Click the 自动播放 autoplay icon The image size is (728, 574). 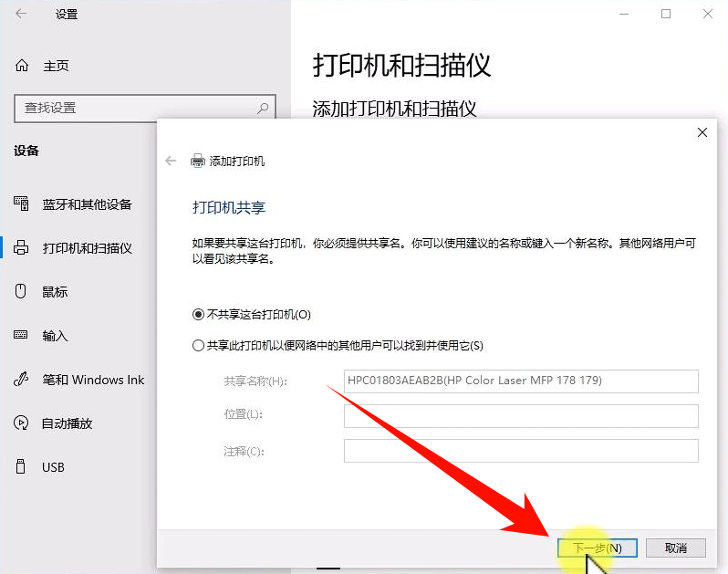coord(21,423)
